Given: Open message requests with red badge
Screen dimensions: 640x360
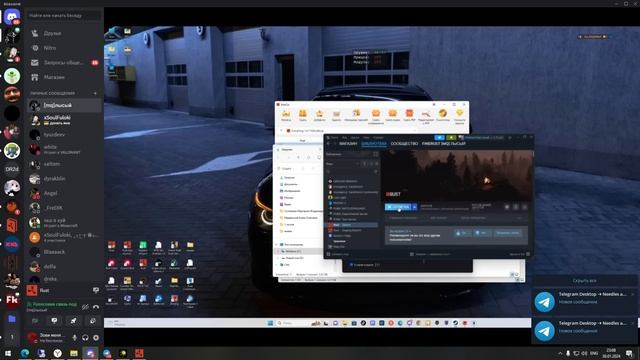Looking at the screenshot, I should [x=64, y=62].
